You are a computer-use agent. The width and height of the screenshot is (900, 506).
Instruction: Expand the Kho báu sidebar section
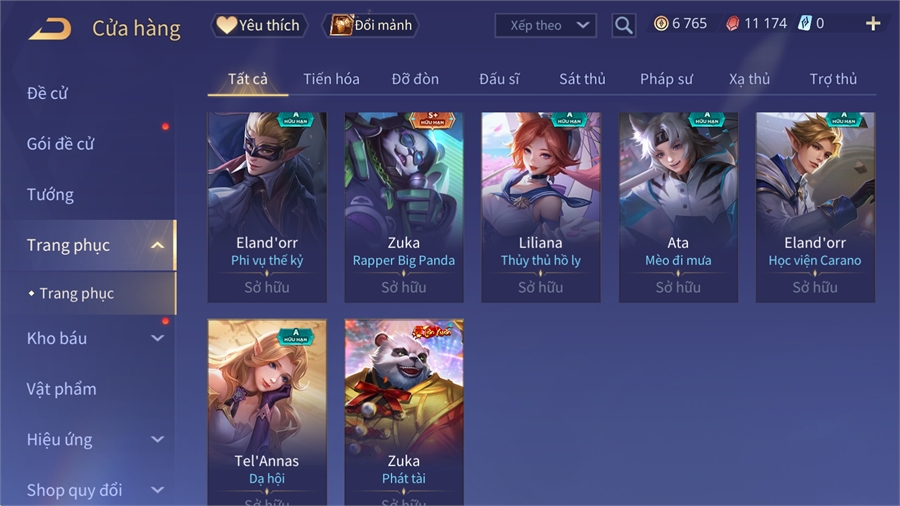(157, 338)
